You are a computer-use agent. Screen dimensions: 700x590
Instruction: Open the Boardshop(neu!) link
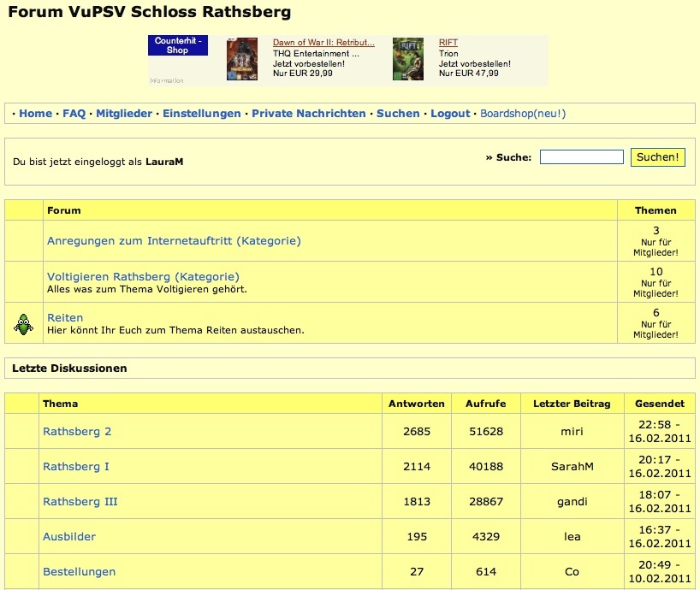click(x=523, y=113)
